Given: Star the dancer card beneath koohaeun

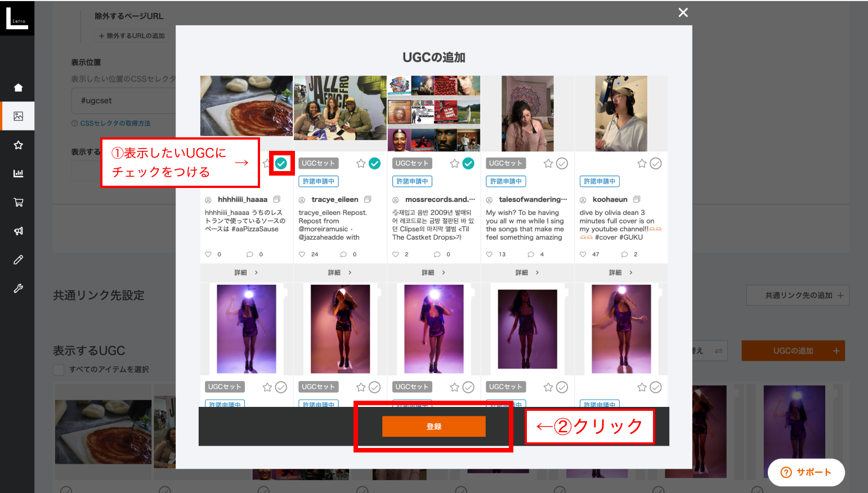Looking at the screenshot, I should [x=642, y=387].
